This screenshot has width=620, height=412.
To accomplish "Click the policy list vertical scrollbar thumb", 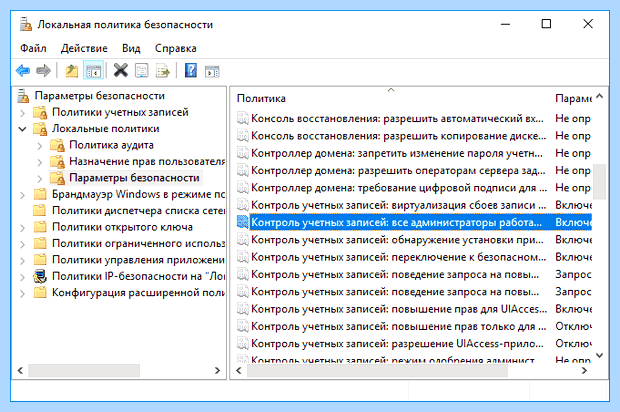I will pos(599,181).
